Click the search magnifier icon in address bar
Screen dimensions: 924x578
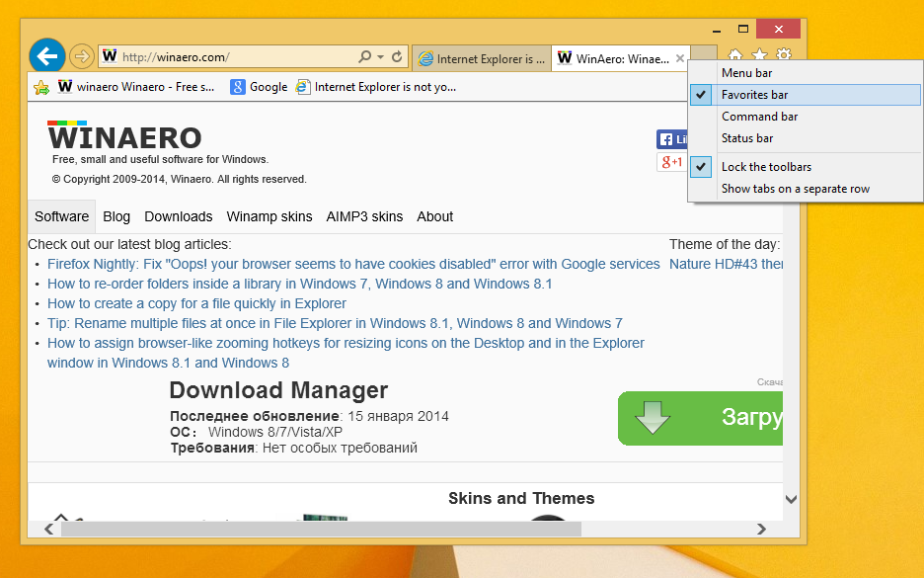click(364, 57)
